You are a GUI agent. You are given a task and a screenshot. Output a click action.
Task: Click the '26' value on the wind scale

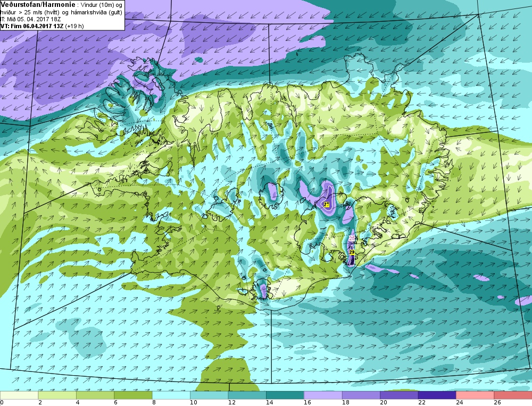pos(497,403)
